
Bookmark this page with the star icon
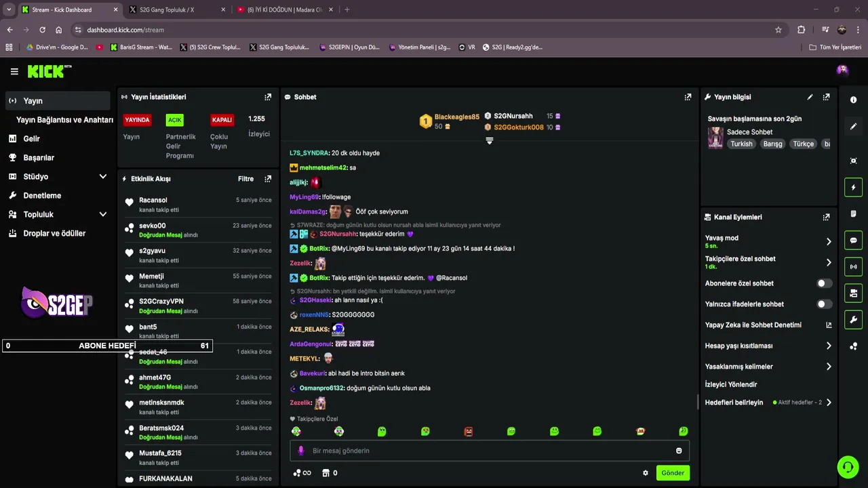(778, 30)
